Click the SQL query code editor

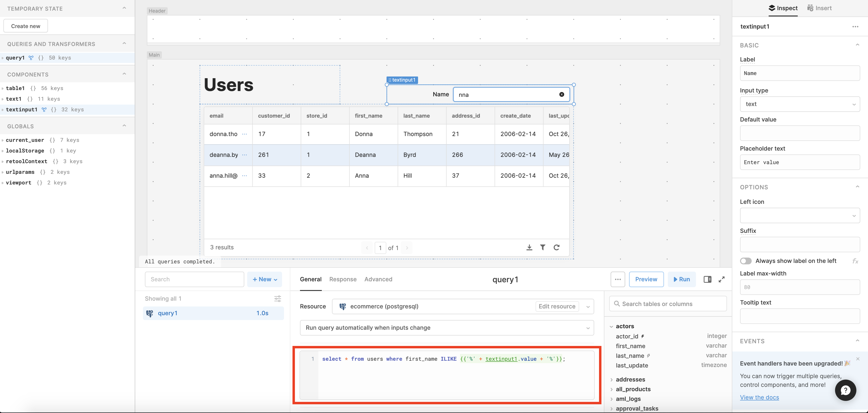(x=447, y=375)
